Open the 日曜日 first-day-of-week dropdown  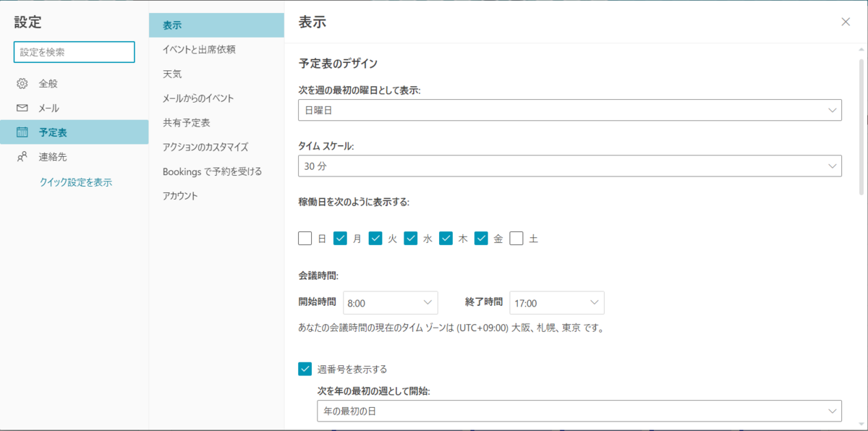click(x=570, y=110)
